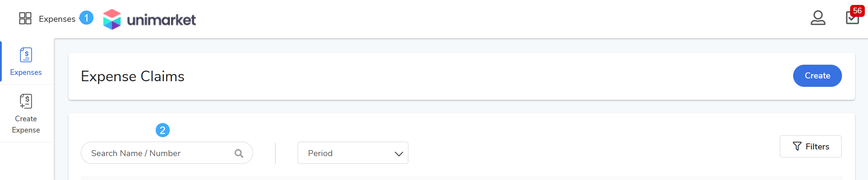This screenshot has height=180, width=868.
Task: Switch to the Expenses sidebar tab label
Action: pos(26,72)
